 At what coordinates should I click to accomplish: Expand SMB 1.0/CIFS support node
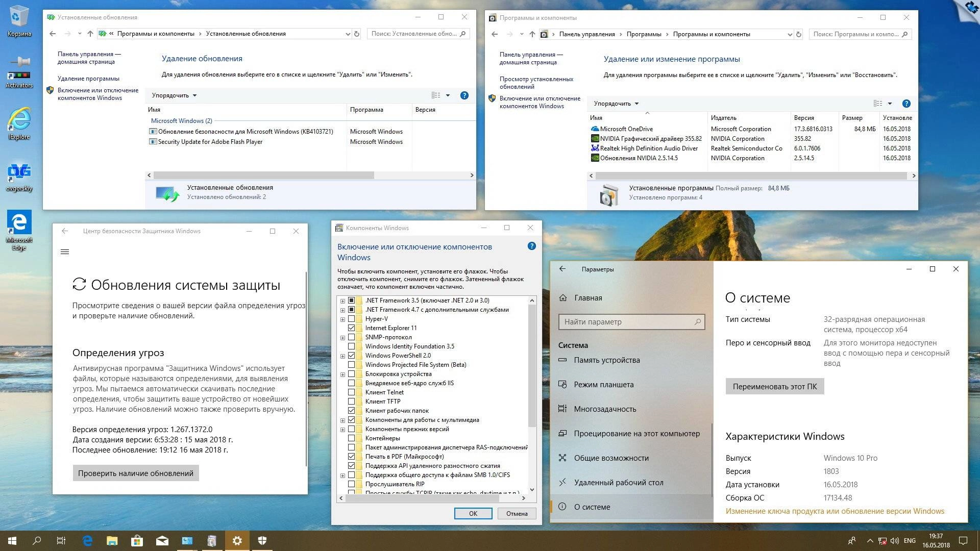coord(342,475)
